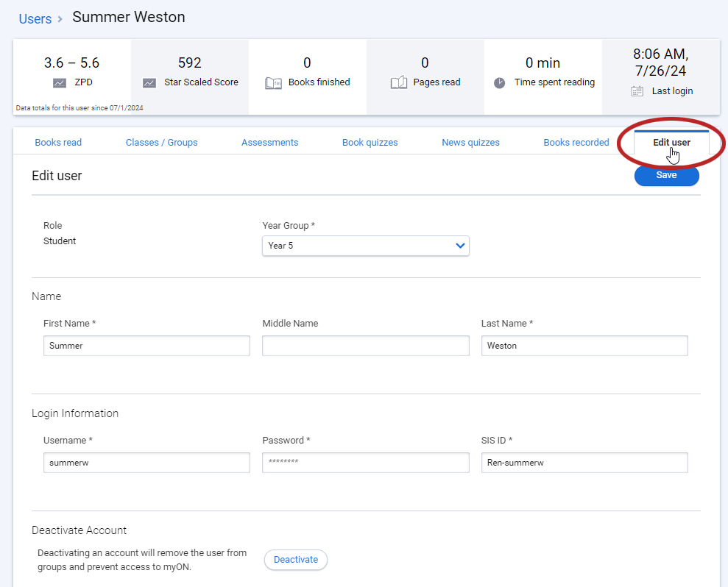Switch to the Books read tab
Image resolution: width=728 pixels, height=587 pixels.
tap(58, 143)
